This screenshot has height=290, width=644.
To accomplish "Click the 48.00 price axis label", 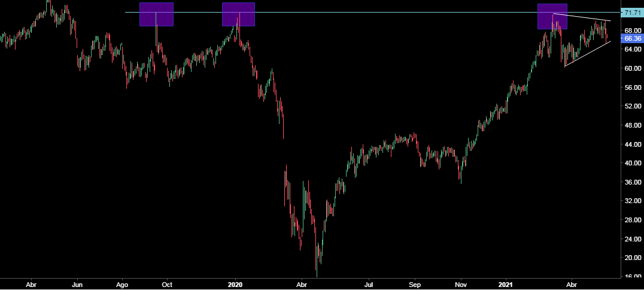I will [633, 125].
